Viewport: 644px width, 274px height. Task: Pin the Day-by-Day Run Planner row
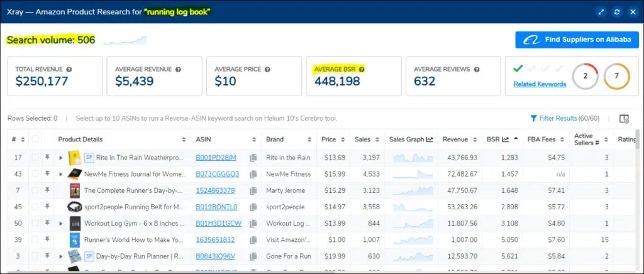pyautogui.click(x=47, y=256)
